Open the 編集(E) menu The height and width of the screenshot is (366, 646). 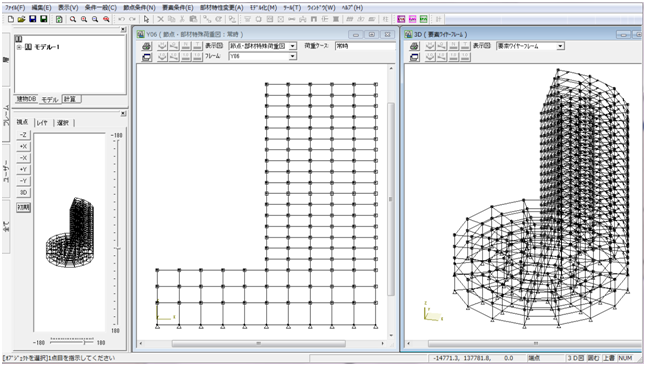pyautogui.click(x=42, y=7)
